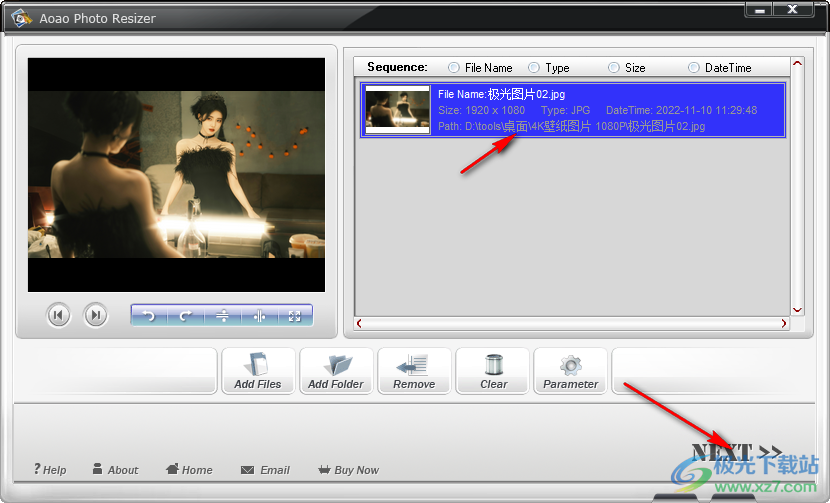Select the 极光图片02.jpg thumbnail in list

tap(398, 110)
